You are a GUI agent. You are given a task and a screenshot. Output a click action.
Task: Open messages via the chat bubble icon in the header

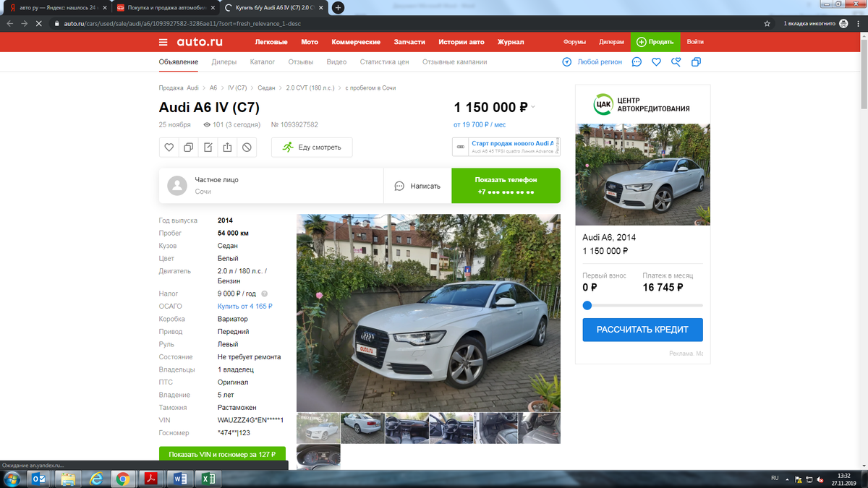point(637,62)
